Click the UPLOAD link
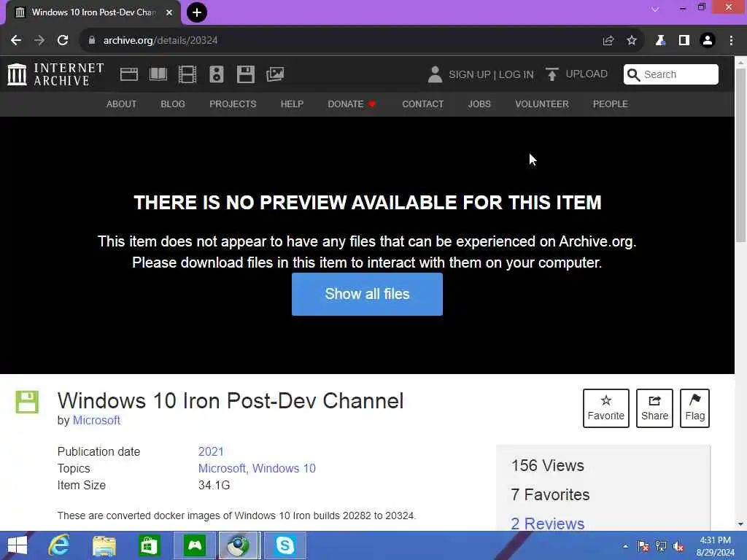 587,74
